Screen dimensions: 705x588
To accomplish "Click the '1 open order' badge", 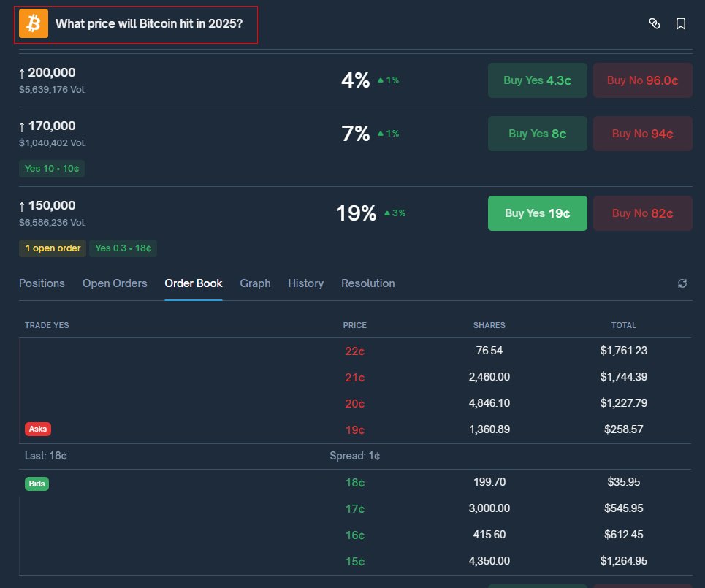I will [x=53, y=248].
